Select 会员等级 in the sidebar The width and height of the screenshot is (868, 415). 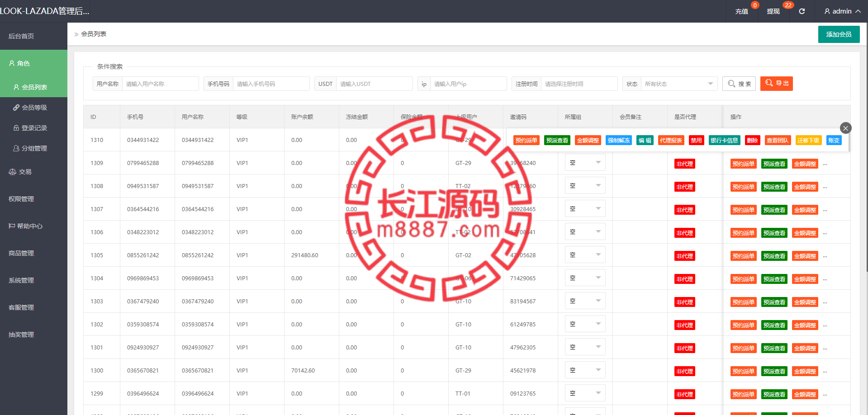[x=33, y=108]
